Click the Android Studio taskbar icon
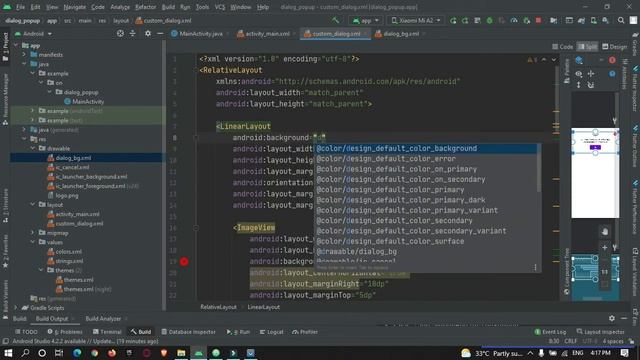 pos(199,353)
